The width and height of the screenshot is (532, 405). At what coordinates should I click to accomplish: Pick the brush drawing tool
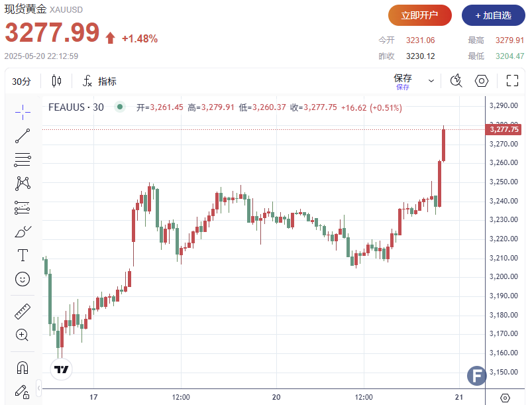pos(23,231)
